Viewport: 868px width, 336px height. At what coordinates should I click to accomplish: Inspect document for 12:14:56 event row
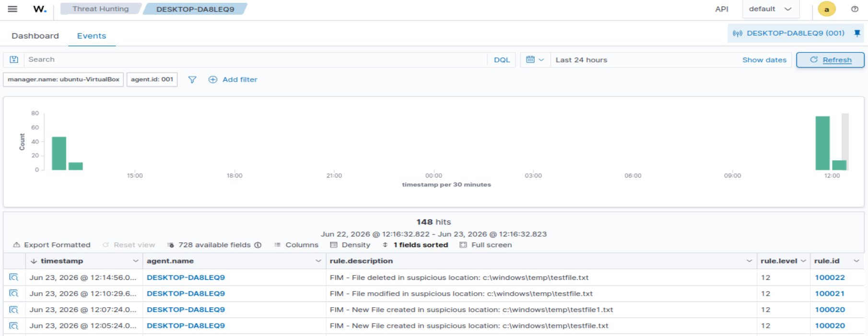coord(13,277)
